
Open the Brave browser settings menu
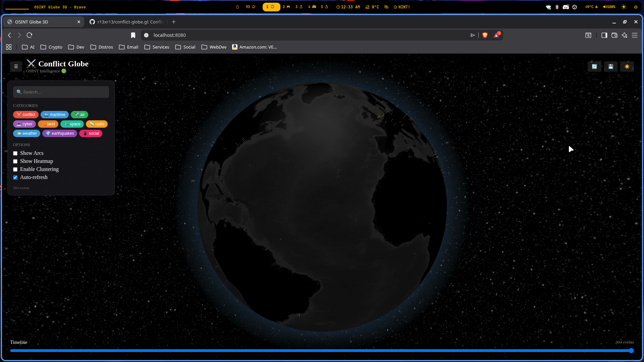635,35
